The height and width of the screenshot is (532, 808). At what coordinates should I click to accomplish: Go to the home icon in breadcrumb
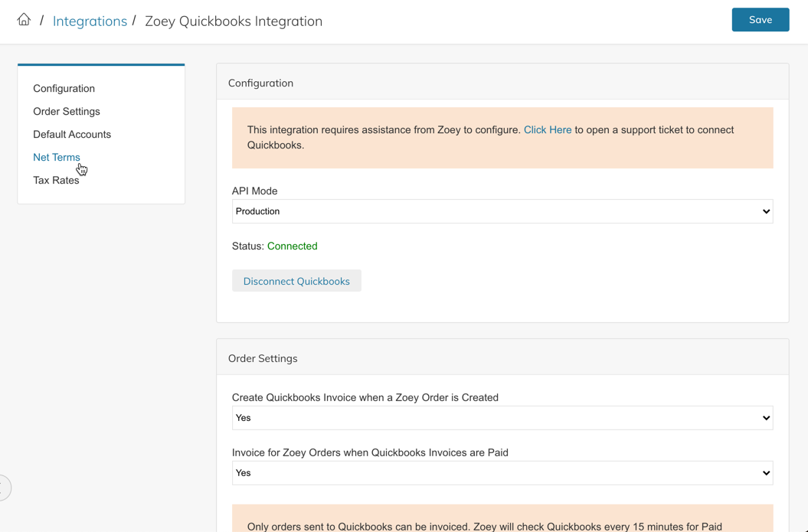pos(24,20)
